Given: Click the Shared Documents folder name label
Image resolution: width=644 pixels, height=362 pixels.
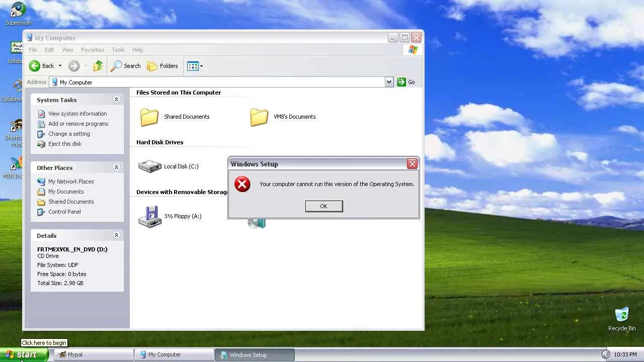Looking at the screenshot, I should (x=187, y=117).
